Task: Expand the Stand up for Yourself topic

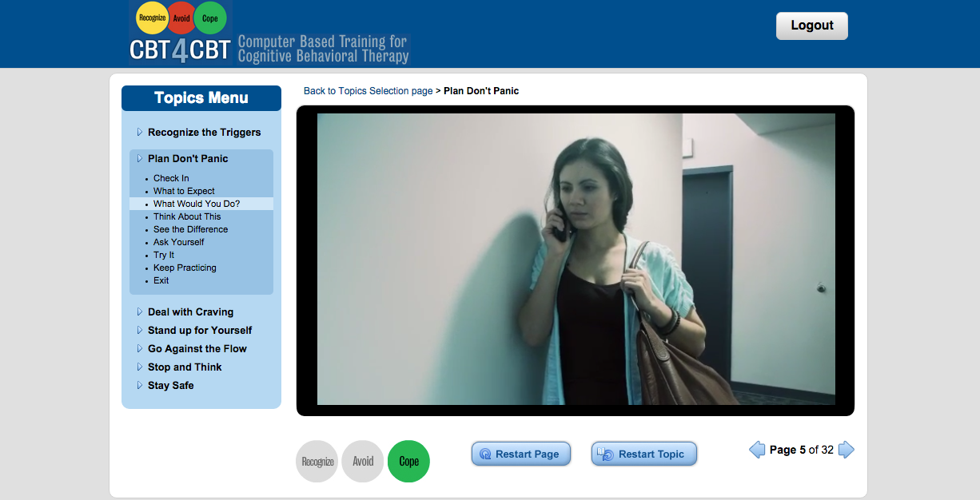Action: [200, 331]
